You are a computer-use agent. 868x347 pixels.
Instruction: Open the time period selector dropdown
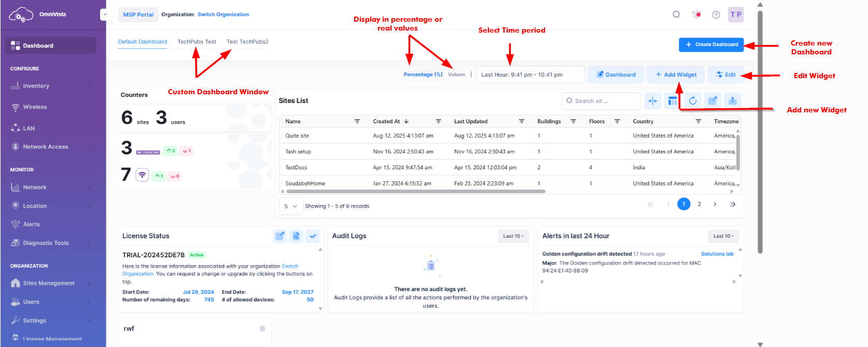point(530,75)
